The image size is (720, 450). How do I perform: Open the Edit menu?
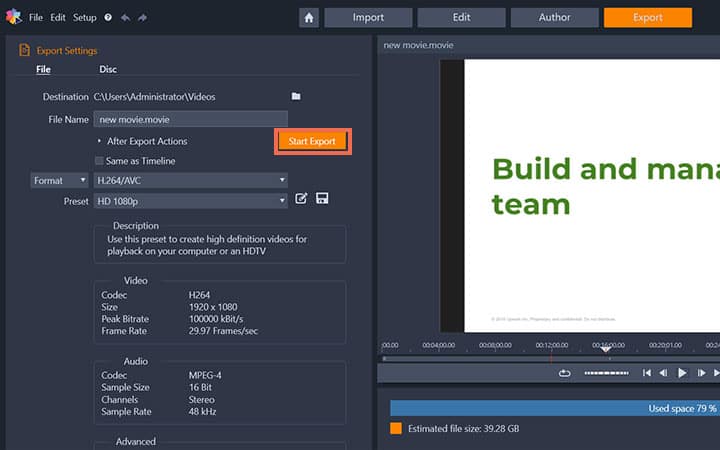[x=58, y=17]
